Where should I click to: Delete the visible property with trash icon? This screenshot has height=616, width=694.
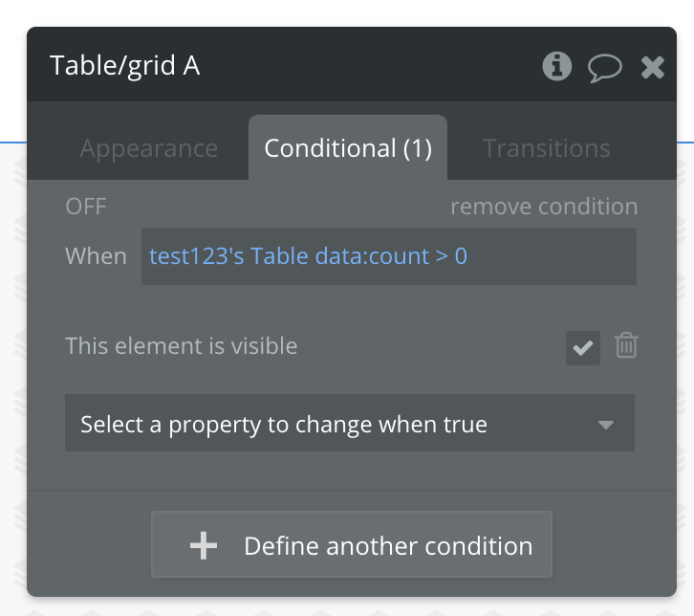(x=626, y=345)
